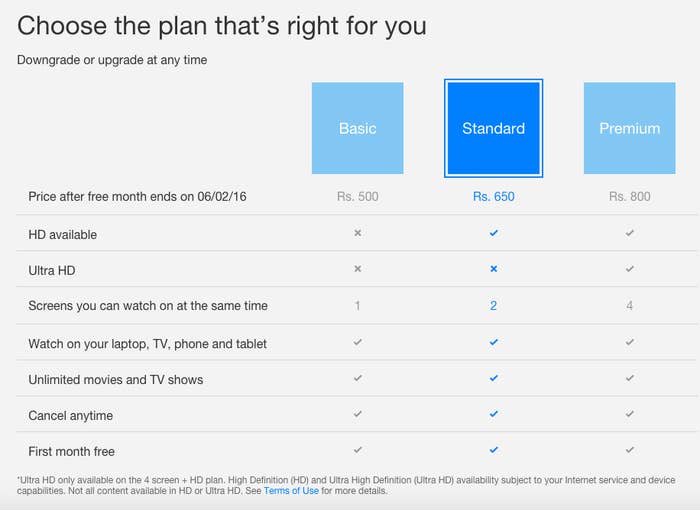Click Basic's laptop, TV, phone checkmark
The image size is (700, 510).
(358, 343)
